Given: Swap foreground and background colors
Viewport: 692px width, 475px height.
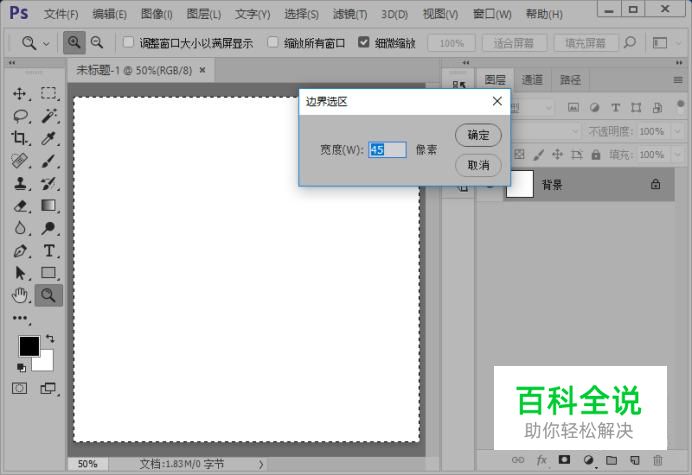Looking at the screenshot, I should 50,339.
